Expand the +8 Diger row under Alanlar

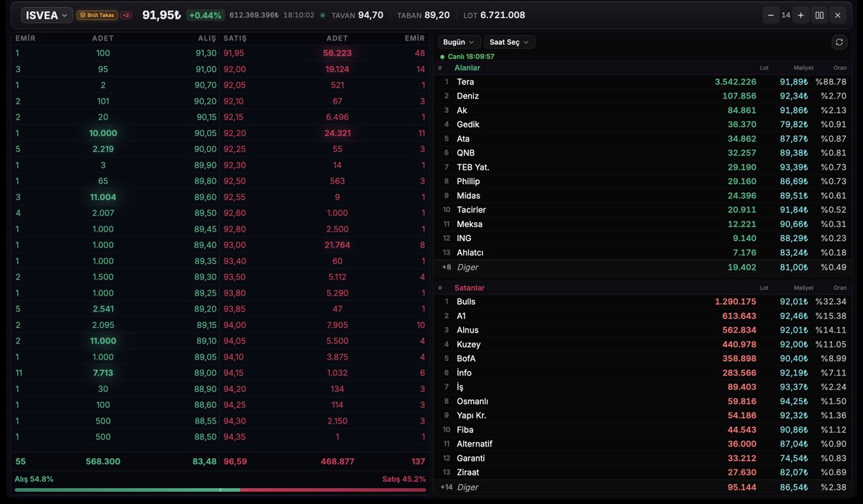click(644, 267)
